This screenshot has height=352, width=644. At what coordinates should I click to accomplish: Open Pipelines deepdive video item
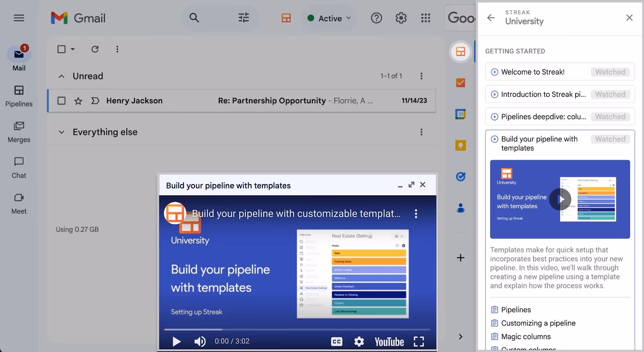point(560,116)
